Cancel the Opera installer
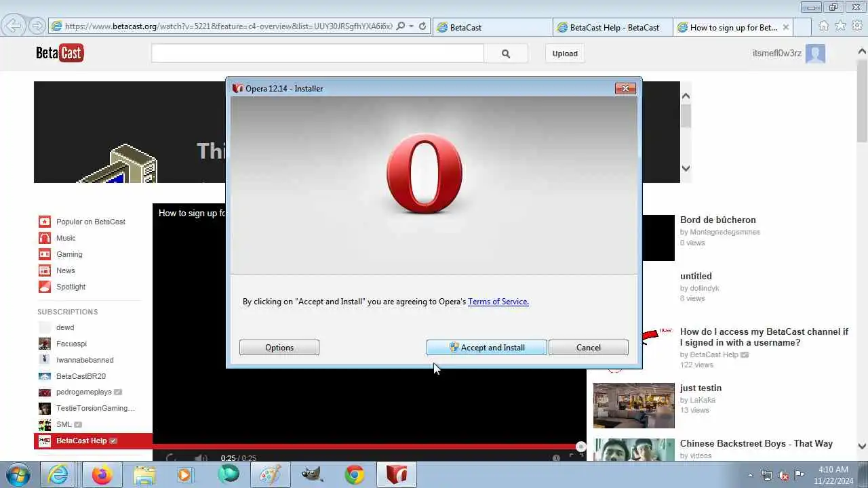This screenshot has width=868, height=488. point(588,348)
